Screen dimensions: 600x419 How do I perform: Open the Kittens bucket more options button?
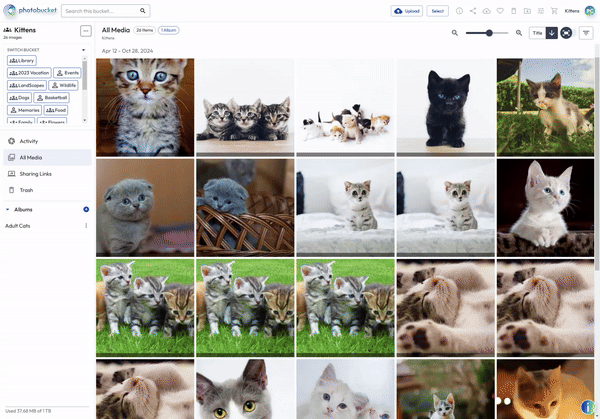click(86, 31)
